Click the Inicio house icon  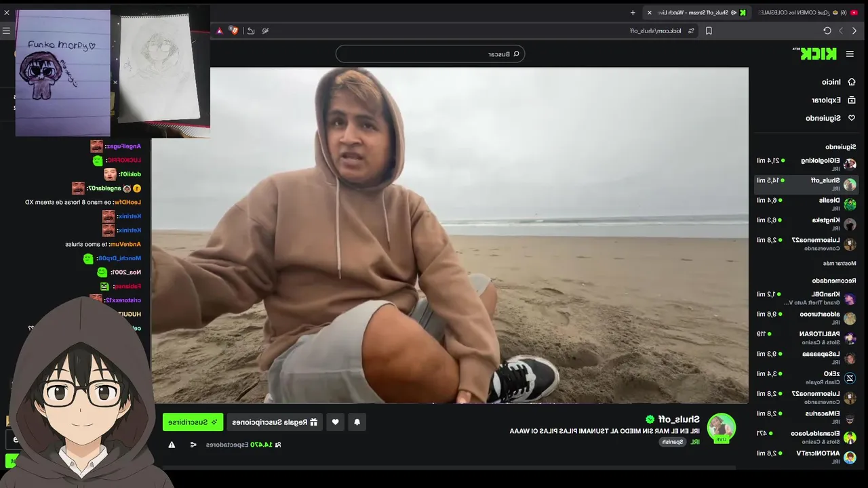click(852, 82)
